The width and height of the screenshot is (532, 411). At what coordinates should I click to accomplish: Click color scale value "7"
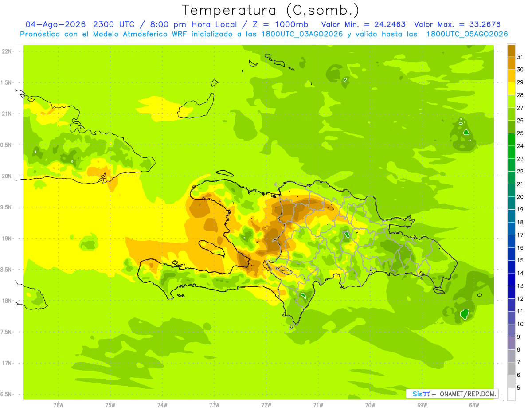[519, 362]
